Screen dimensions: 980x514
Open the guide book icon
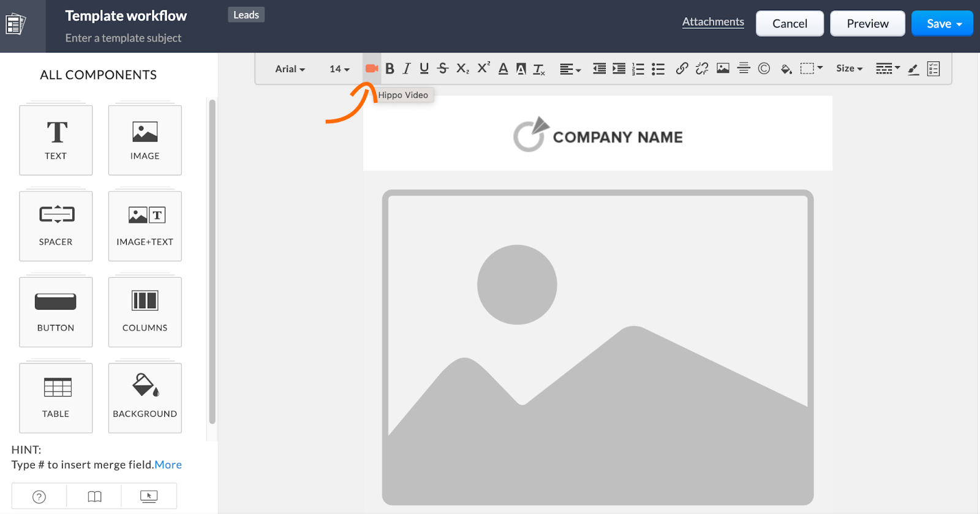(94, 496)
